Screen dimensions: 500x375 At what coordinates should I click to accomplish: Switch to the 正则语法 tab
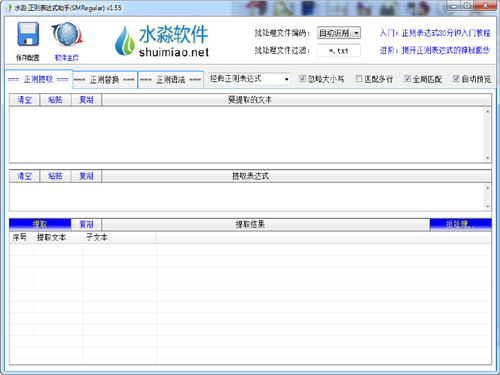[171, 80]
